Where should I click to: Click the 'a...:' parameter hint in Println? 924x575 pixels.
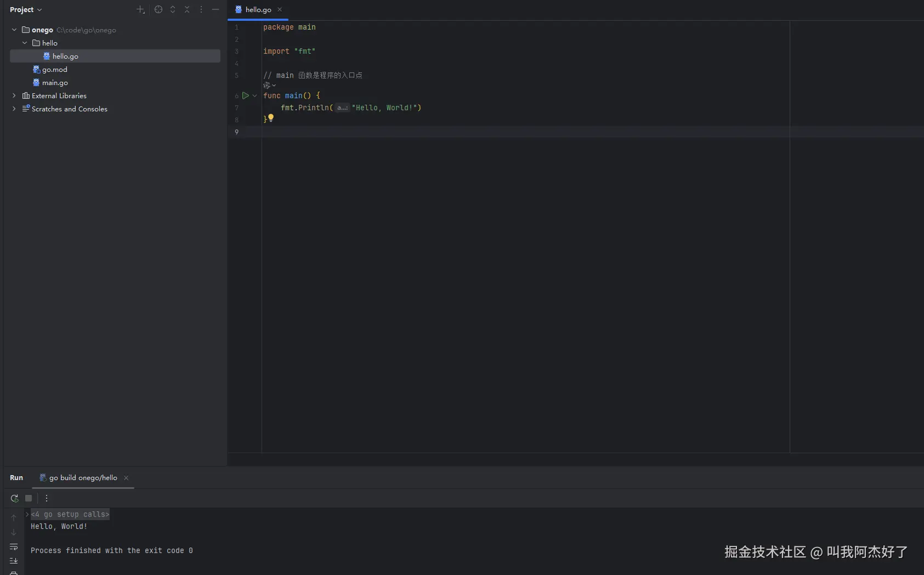(342, 108)
